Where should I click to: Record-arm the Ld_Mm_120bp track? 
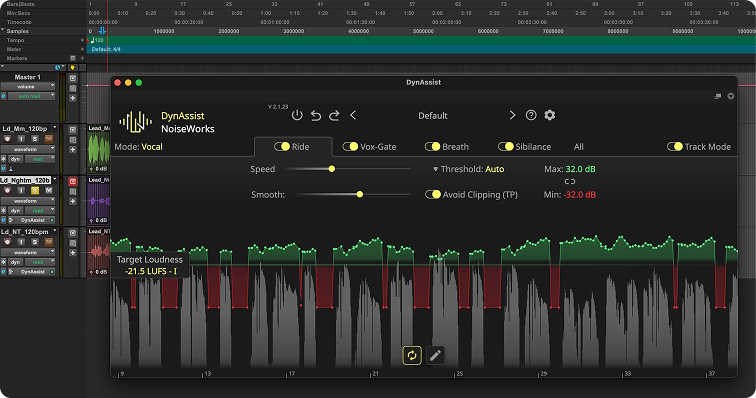click(7, 139)
